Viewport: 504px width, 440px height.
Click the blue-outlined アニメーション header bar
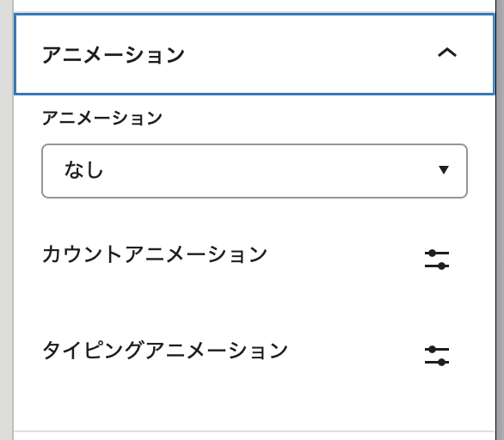point(255,54)
